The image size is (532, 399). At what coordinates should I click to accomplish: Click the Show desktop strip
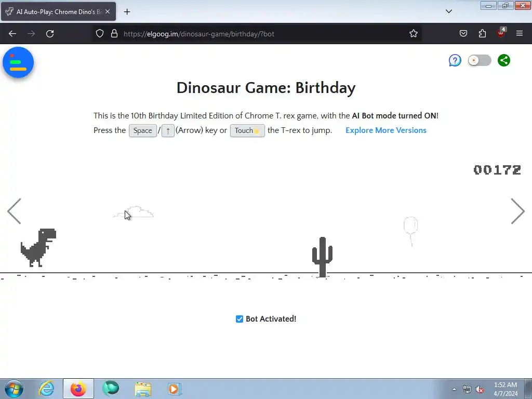tap(528, 389)
